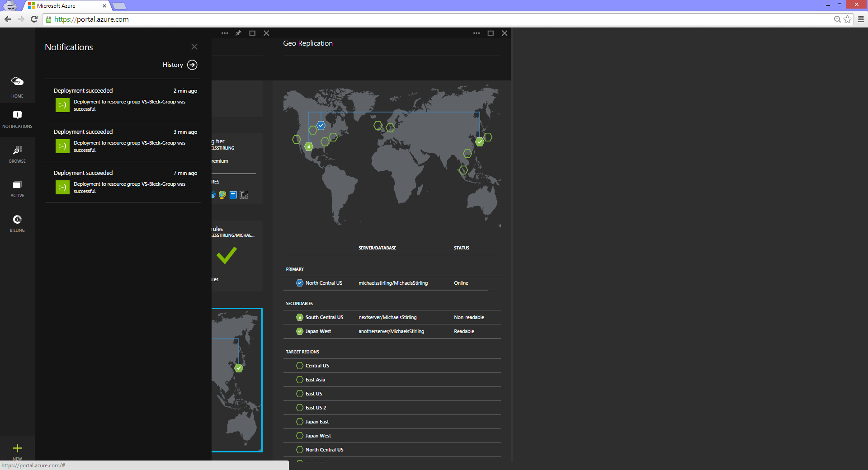This screenshot has height=470, width=868.
Task: Open the geo-replication map tile thumbnail
Action: 237,380
